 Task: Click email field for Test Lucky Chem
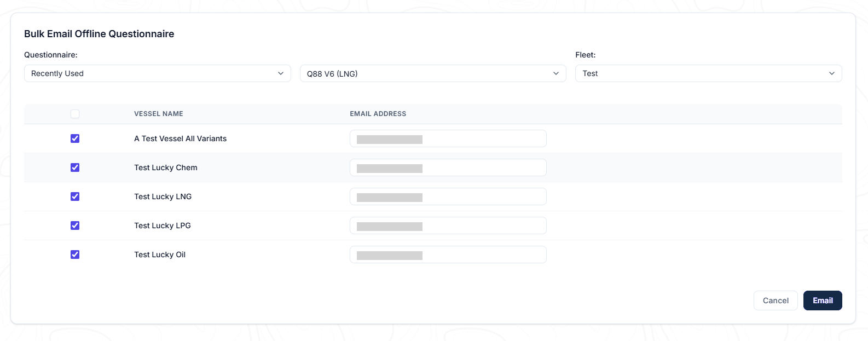tap(448, 167)
